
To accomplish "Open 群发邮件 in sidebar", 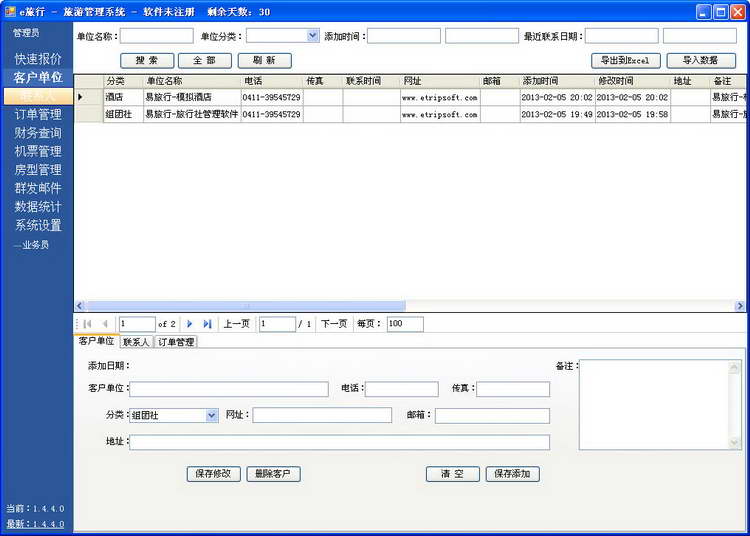I will point(38,188).
